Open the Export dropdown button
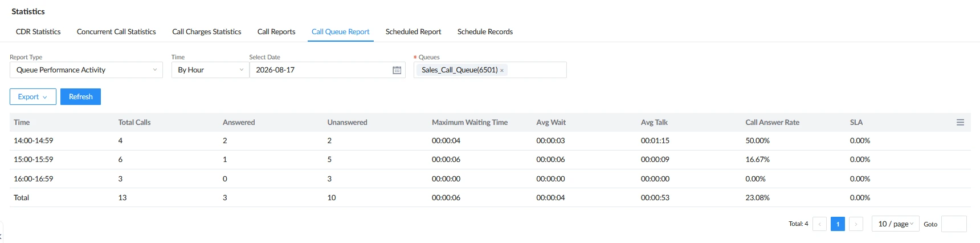The width and height of the screenshot is (980, 243). coord(33,97)
